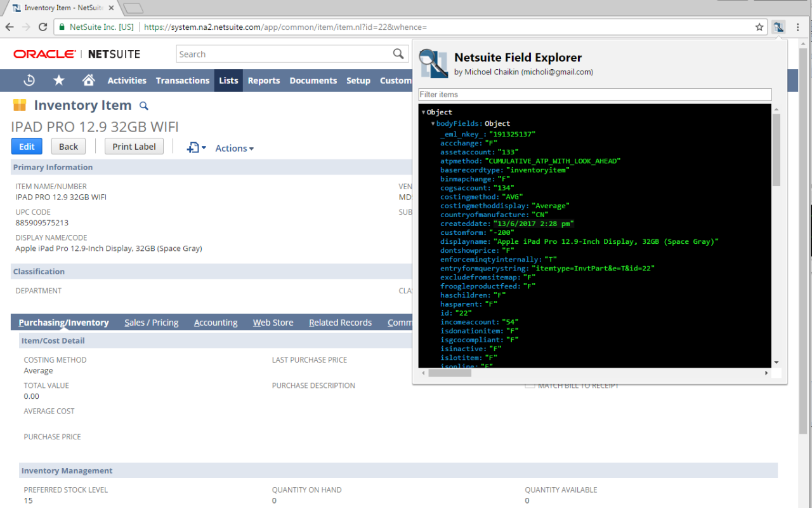This screenshot has width=812, height=508.
Task: Open the Transactions menu
Action: (x=183, y=80)
